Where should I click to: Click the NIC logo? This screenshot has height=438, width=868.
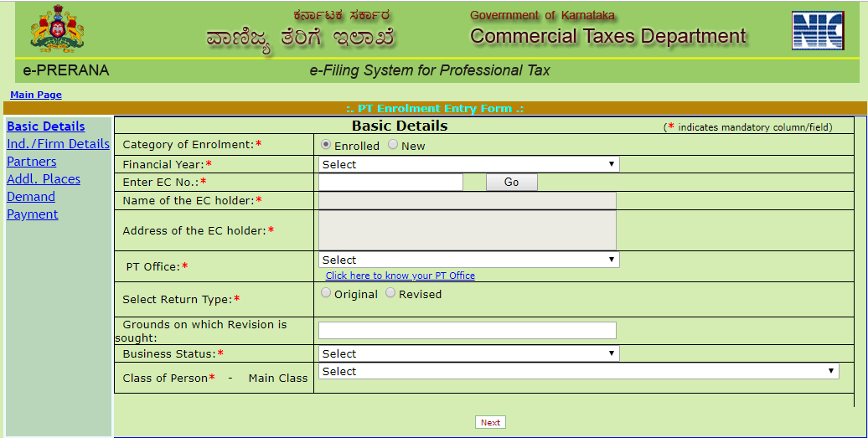pos(818,30)
